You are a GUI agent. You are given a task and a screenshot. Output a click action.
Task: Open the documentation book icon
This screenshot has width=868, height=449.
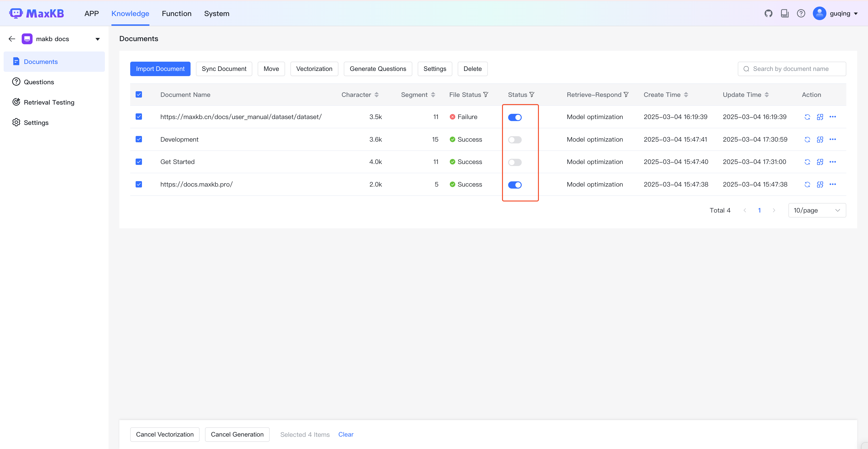point(784,14)
